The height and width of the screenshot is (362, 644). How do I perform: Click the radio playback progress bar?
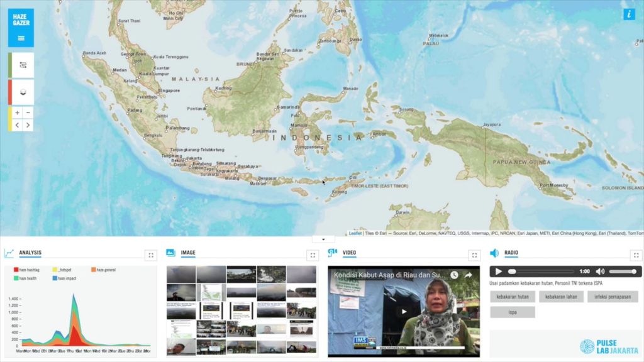pos(541,271)
